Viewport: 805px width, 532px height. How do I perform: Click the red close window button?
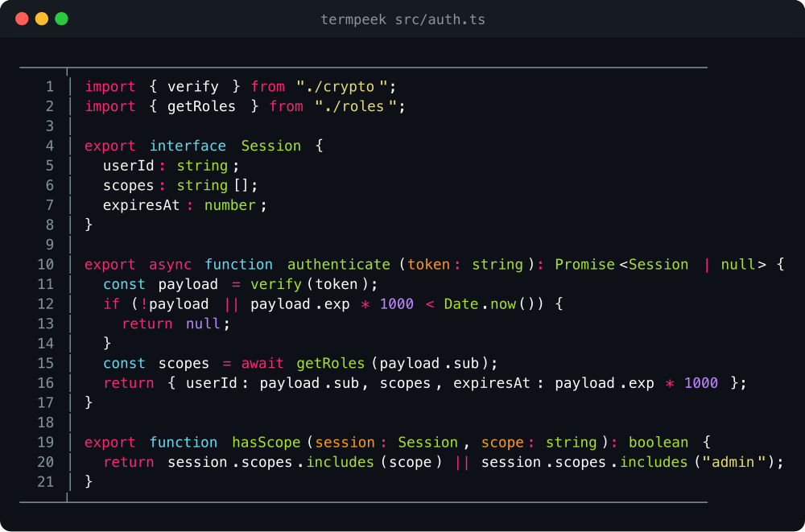point(22,19)
